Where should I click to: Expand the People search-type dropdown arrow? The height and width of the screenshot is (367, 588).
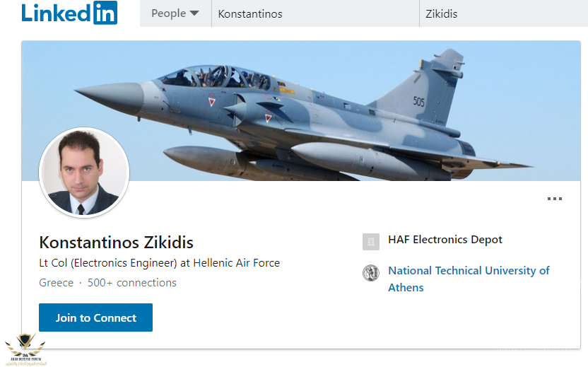pos(194,13)
